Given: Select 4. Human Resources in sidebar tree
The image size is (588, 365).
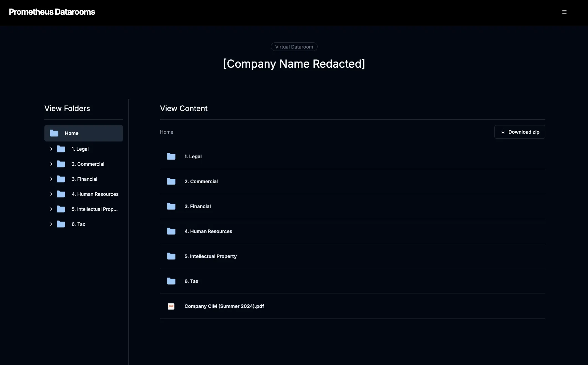Looking at the screenshot, I should [95, 194].
